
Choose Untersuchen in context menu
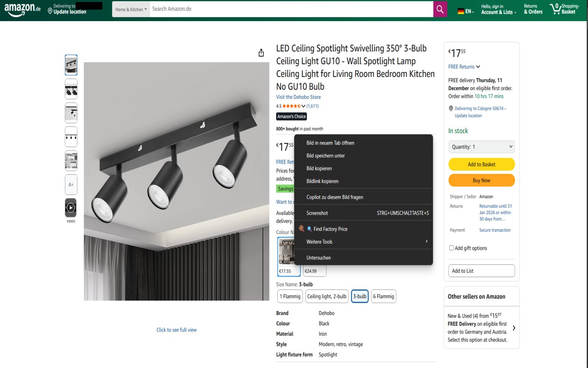[x=363, y=258]
